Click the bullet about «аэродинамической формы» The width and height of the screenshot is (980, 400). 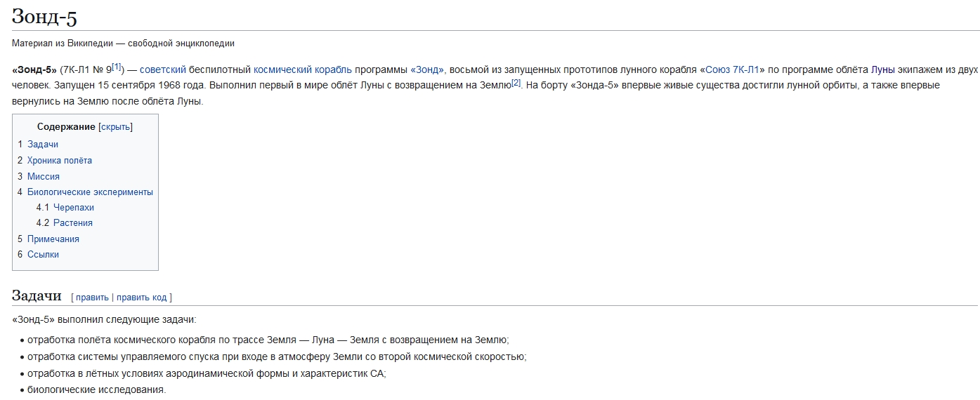(x=207, y=373)
